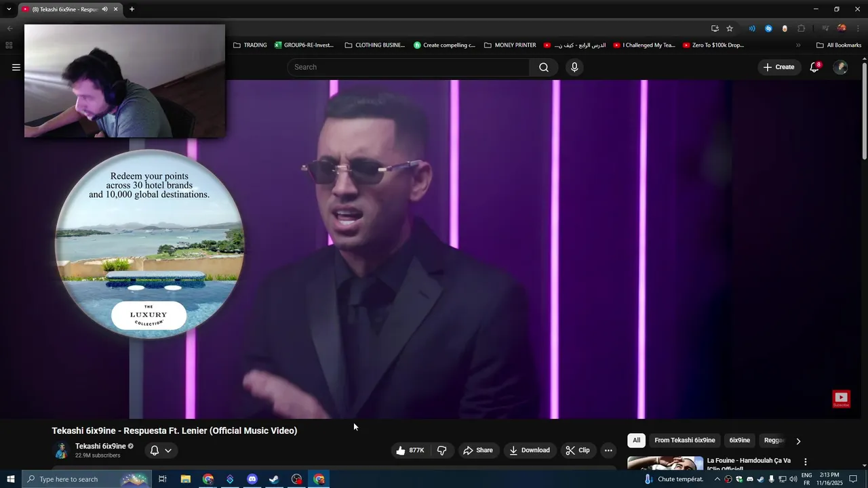Open more actions ellipsis beside Clip
This screenshot has width=868, height=488.
608,450
